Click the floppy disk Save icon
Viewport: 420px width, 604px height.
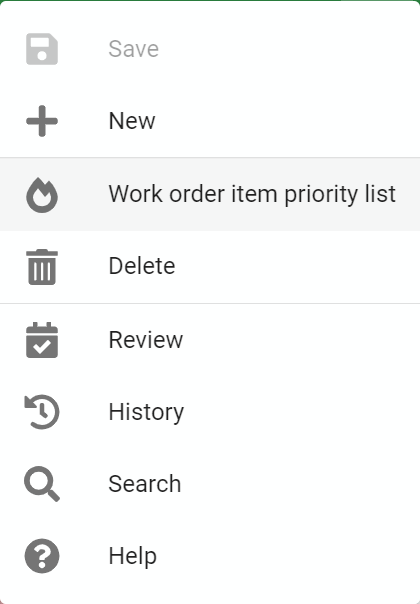click(x=42, y=49)
